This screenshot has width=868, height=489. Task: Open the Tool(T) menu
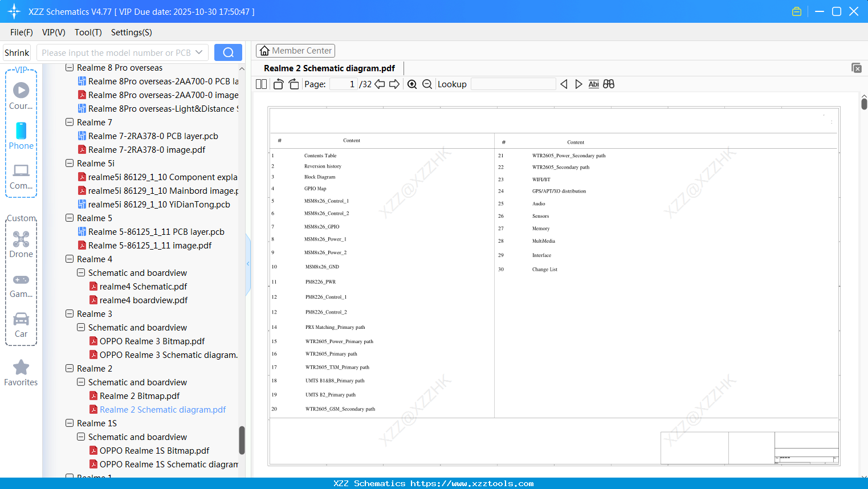coord(88,32)
